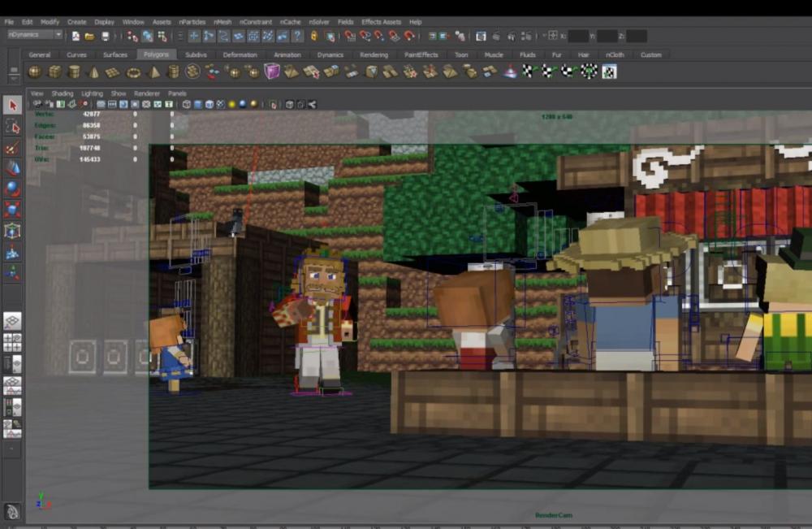This screenshot has height=529, width=812.
Task: Create a new scene from the toolbar
Action: pos(76,37)
